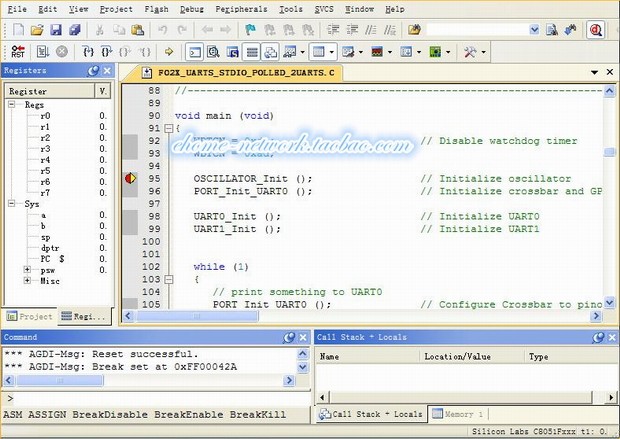Collapse the Regs tree group
Viewport: 620px width, 439px height.
coord(13,105)
